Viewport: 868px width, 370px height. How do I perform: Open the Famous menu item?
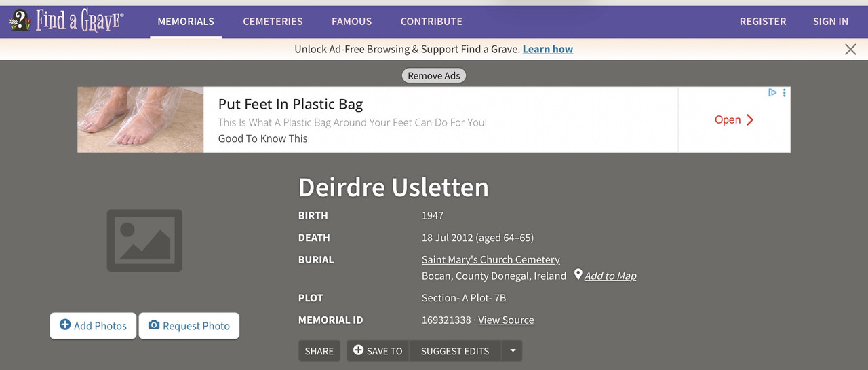(x=351, y=22)
